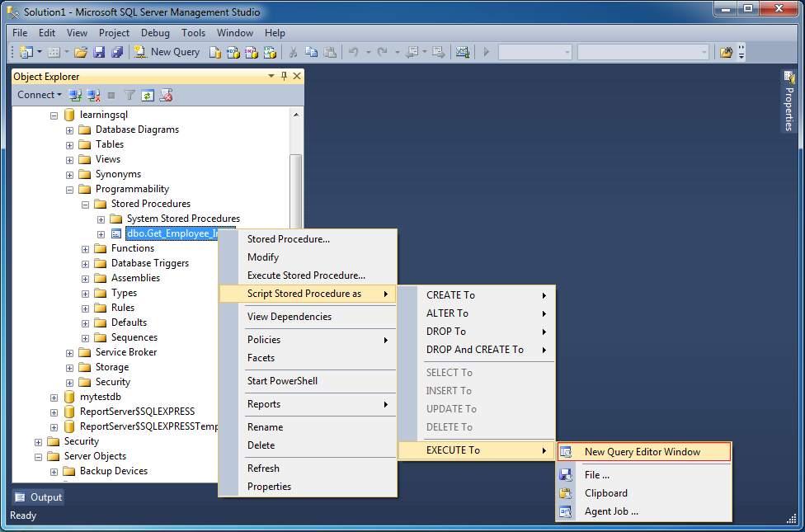Open the Undo history dropdown arrow

pyautogui.click(x=368, y=52)
